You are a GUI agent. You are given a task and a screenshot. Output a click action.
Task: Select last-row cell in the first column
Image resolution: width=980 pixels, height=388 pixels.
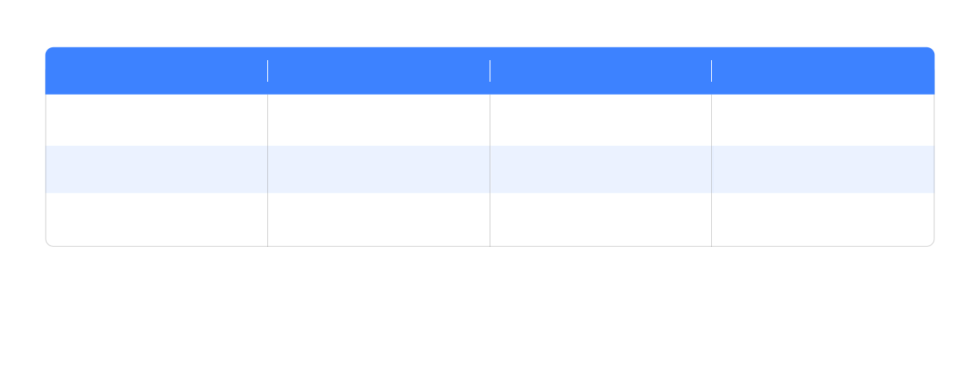[157, 219]
